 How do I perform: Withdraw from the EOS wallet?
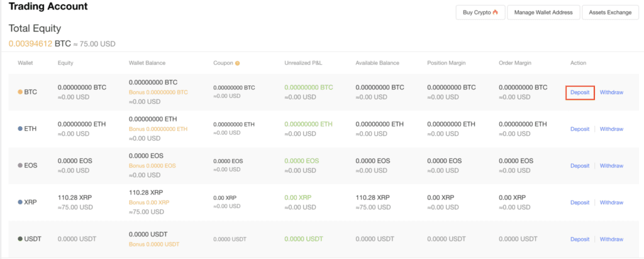point(611,166)
